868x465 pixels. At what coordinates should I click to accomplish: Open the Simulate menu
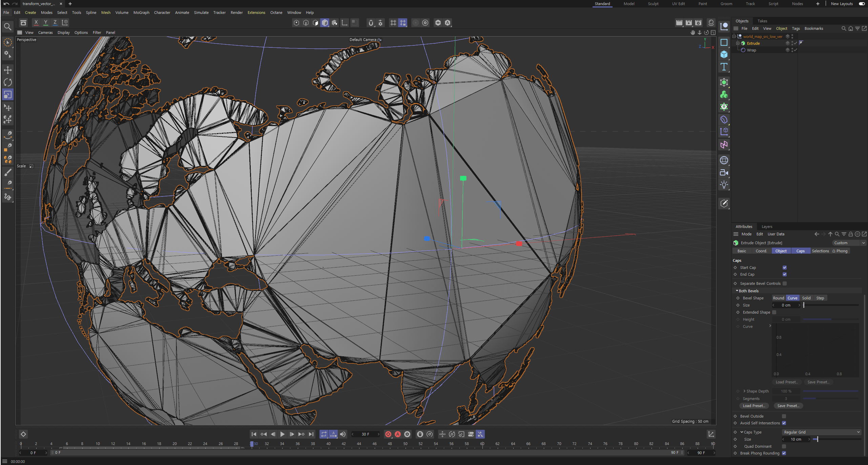coord(201,13)
